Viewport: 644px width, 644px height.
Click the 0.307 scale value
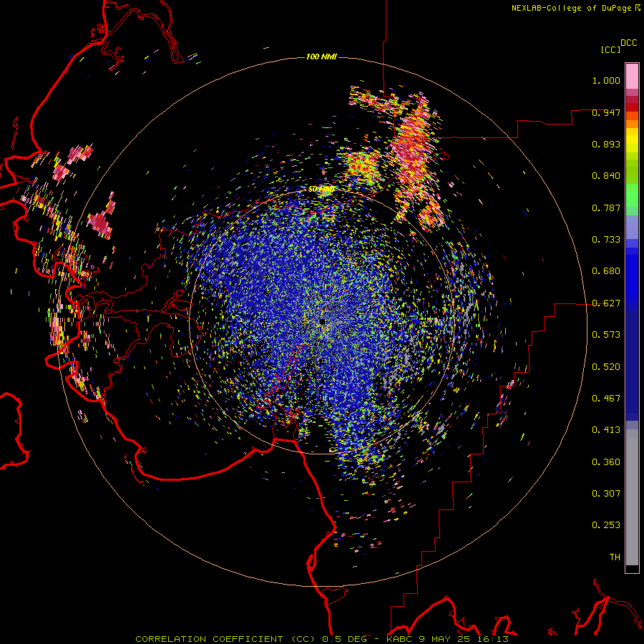click(x=606, y=494)
